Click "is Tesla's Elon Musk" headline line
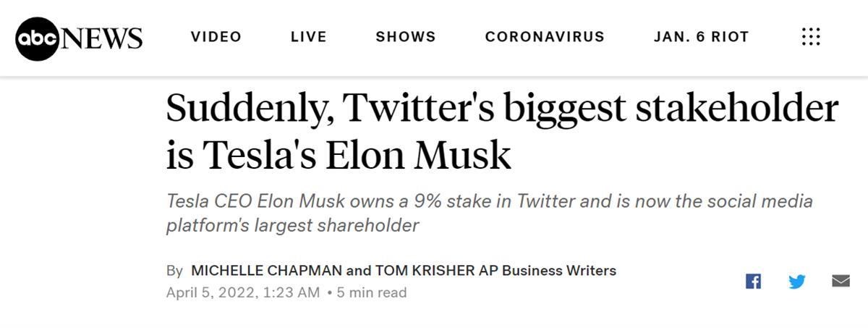Screen dimensions: 868x328 pos(339,154)
